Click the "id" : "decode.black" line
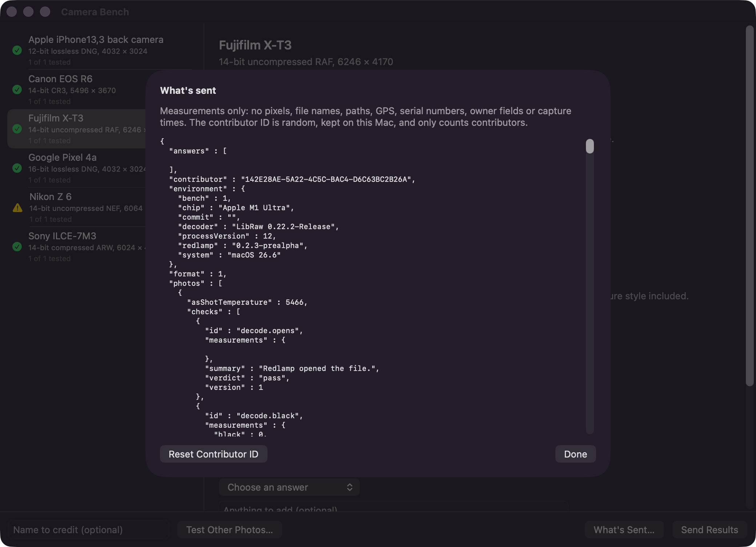Image resolution: width=756 pixels, height=547 pixels. click(x=254, y=416)
